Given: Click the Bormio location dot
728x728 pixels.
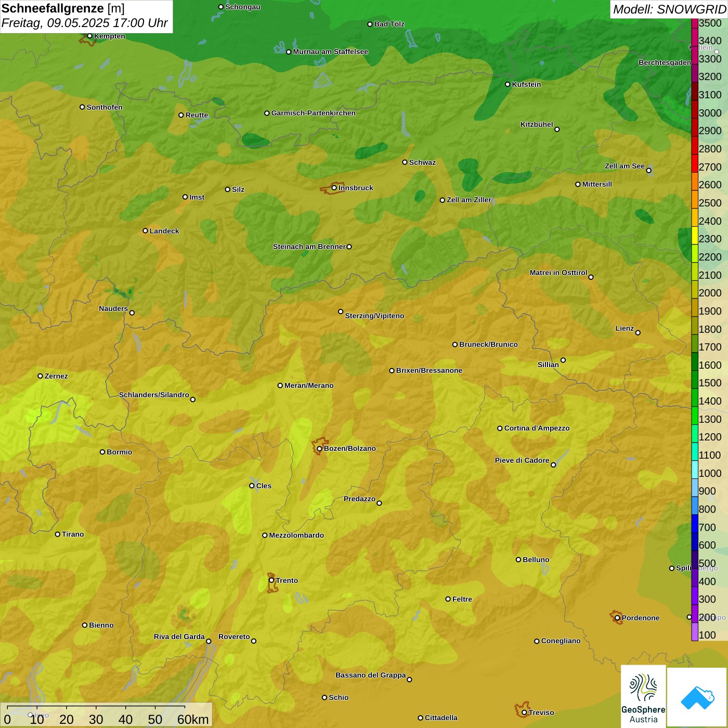Looking at the screenshot, I should pos(102,452).
